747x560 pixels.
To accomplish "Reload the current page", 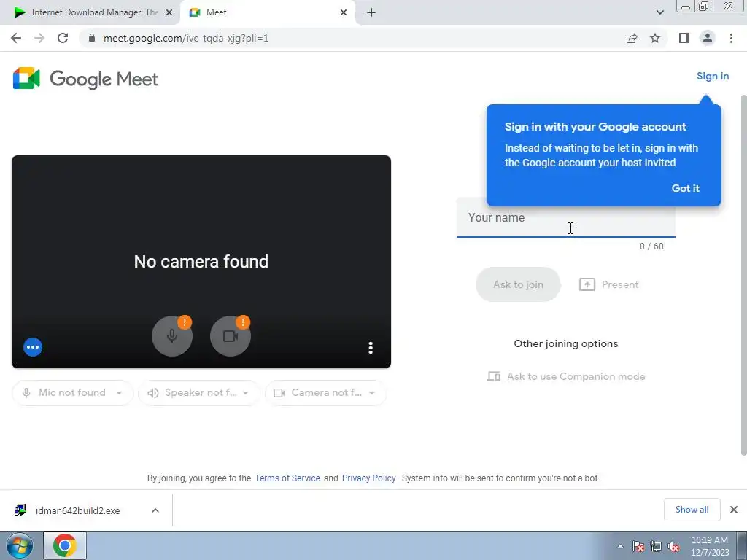I will [x=63, y=38].
